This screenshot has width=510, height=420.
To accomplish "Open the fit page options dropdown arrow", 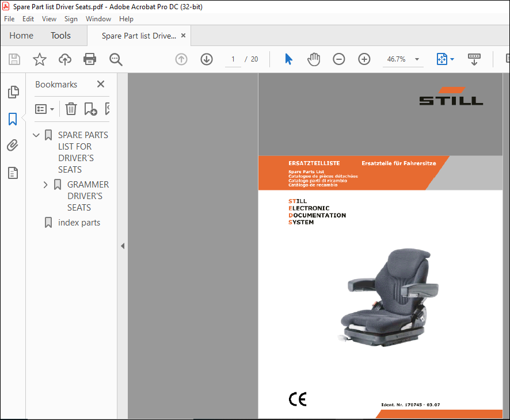I will pos(452,59).
